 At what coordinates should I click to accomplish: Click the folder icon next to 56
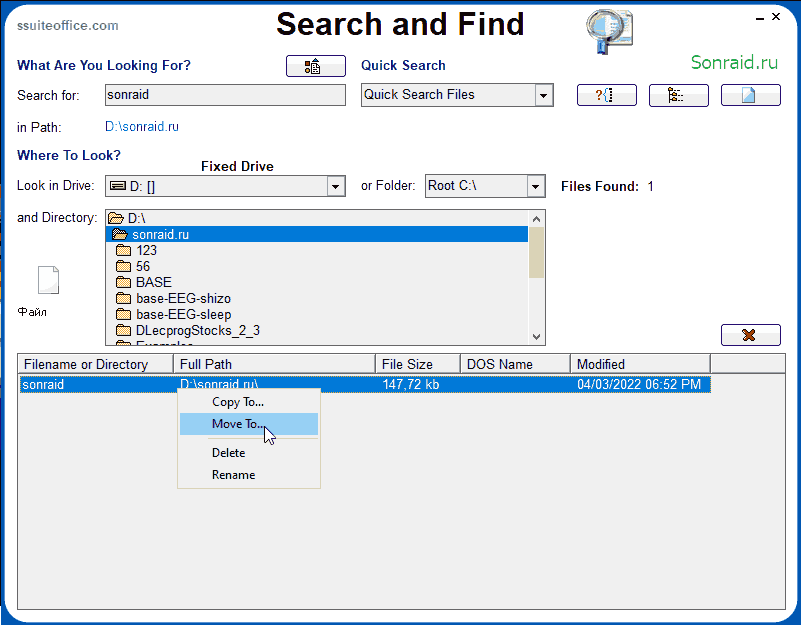(x=124, y=266)
